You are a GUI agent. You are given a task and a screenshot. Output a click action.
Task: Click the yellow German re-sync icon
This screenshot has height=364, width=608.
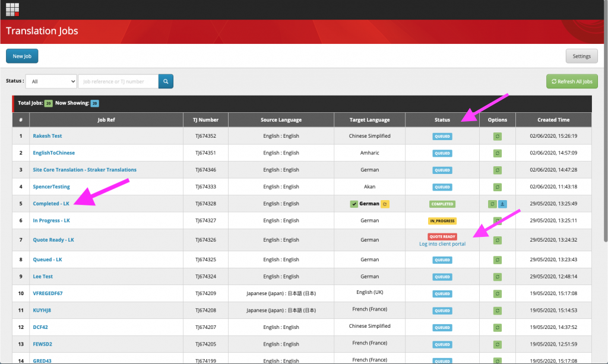click(x=385, y=204)
